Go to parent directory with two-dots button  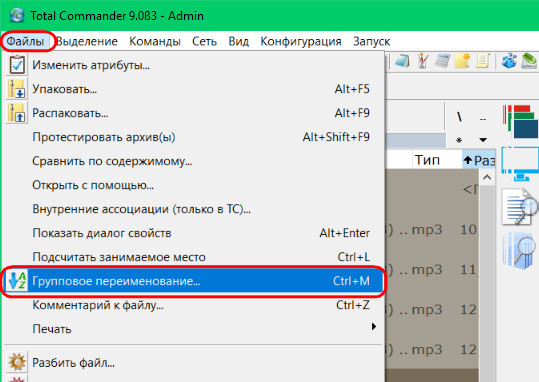coord(483,119)
